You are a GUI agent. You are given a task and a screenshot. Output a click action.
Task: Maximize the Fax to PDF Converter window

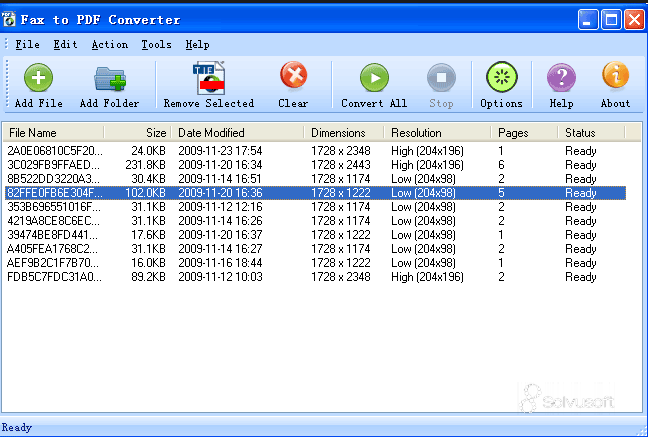point(611,19)
